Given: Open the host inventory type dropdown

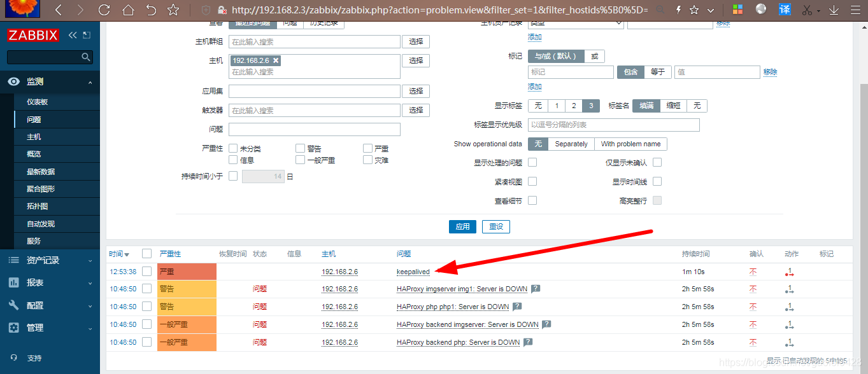Looking at the screenshot, I should pyautogui.click(x=576, y=23).
